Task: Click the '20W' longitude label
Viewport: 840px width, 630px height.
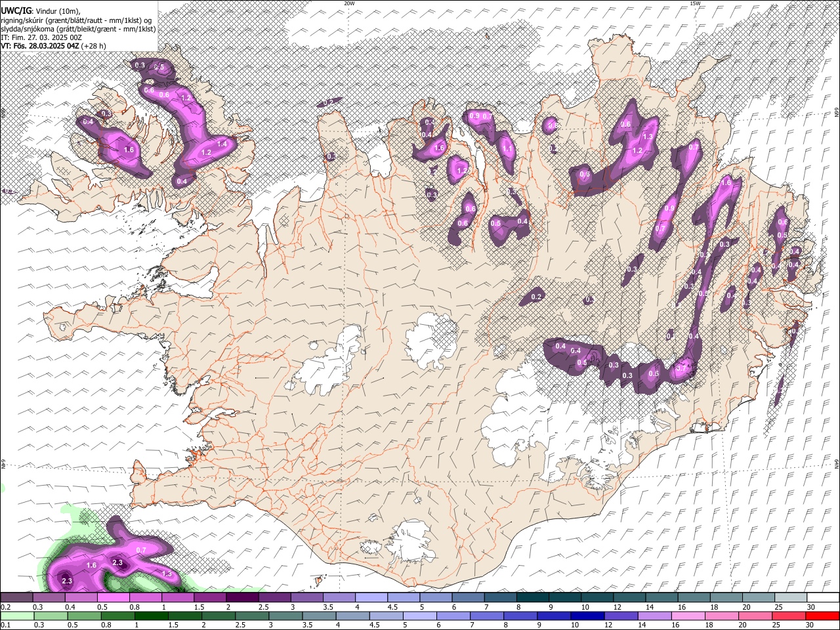Action: [349, 3]
